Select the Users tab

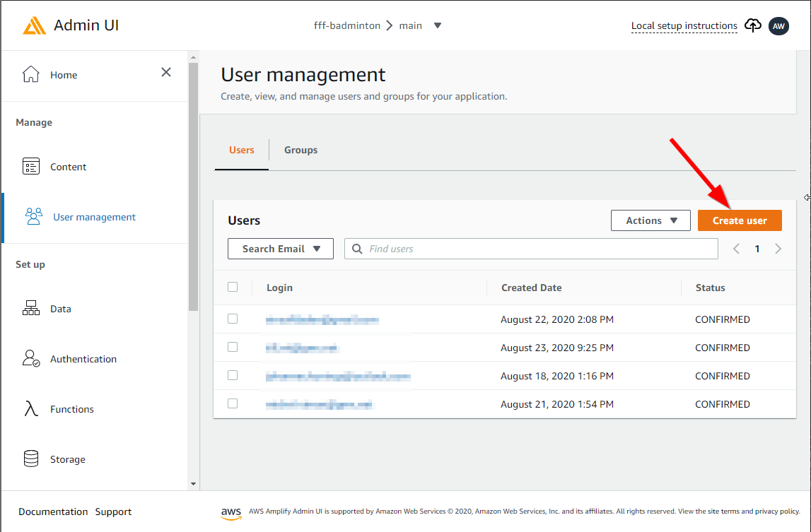click(x=241, y=150)
